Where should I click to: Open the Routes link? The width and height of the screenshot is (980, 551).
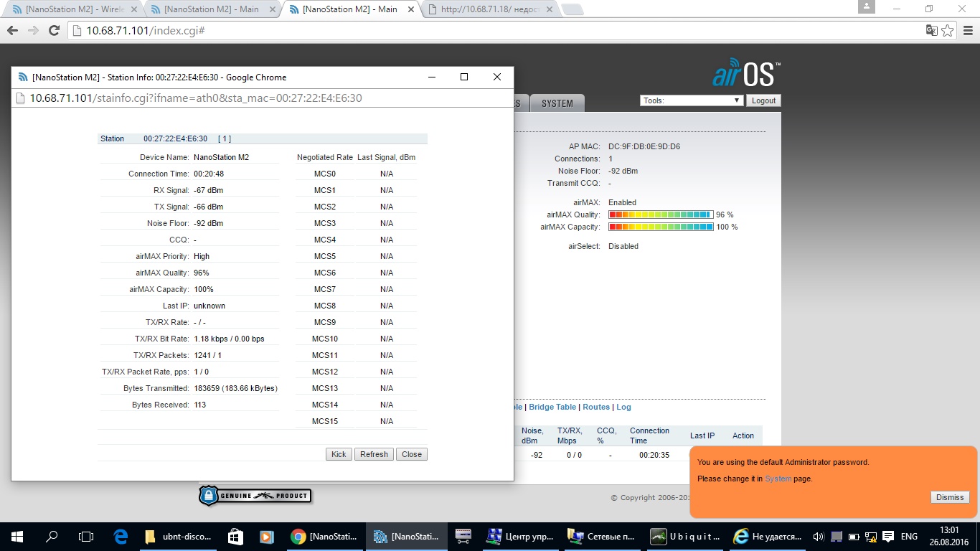click(596, 407)
